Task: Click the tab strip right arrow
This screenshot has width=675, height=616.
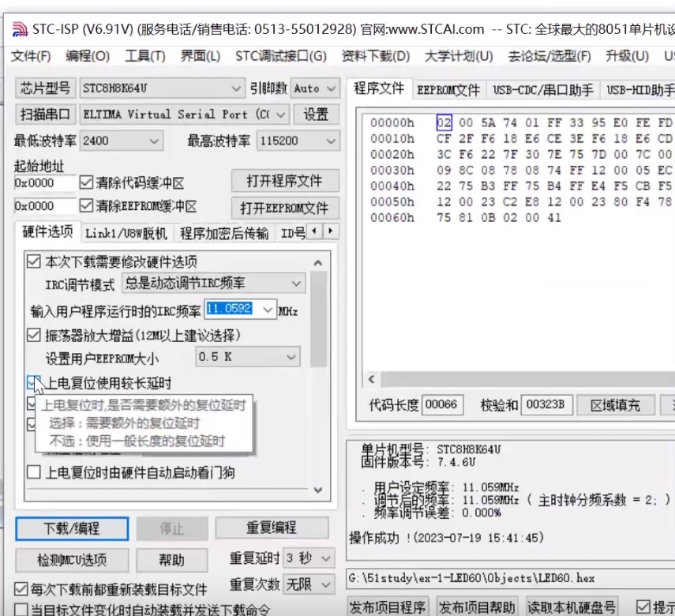Action: coord(331,231)
